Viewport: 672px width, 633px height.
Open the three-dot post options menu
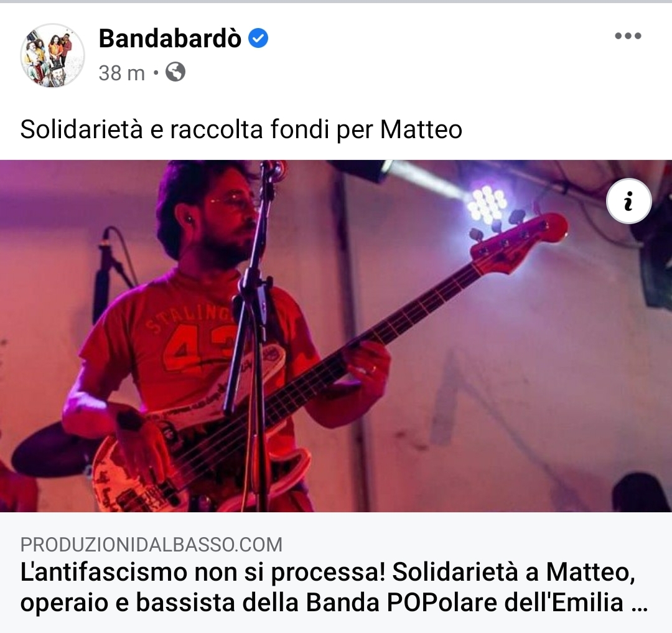pyautogui.click(x=628, y=36)
